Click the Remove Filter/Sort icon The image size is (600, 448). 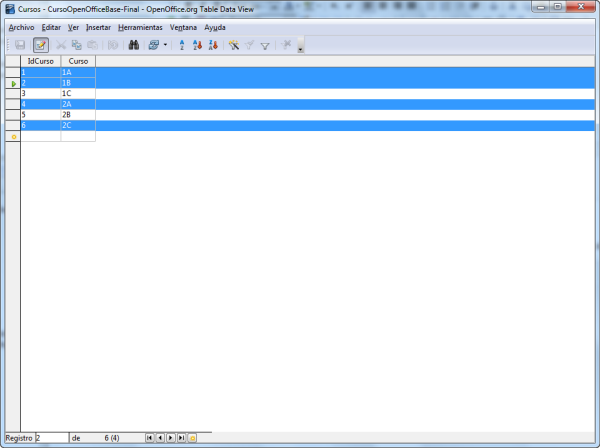285,45
